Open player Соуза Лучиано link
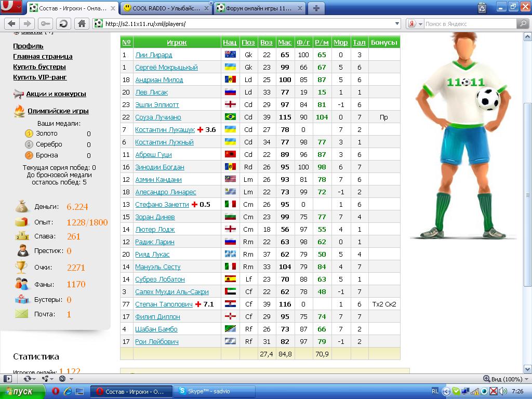 tap(158, 117)
